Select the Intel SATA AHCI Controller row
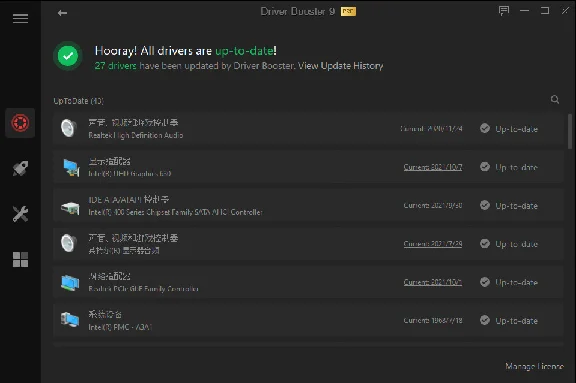 click(308, 206)
